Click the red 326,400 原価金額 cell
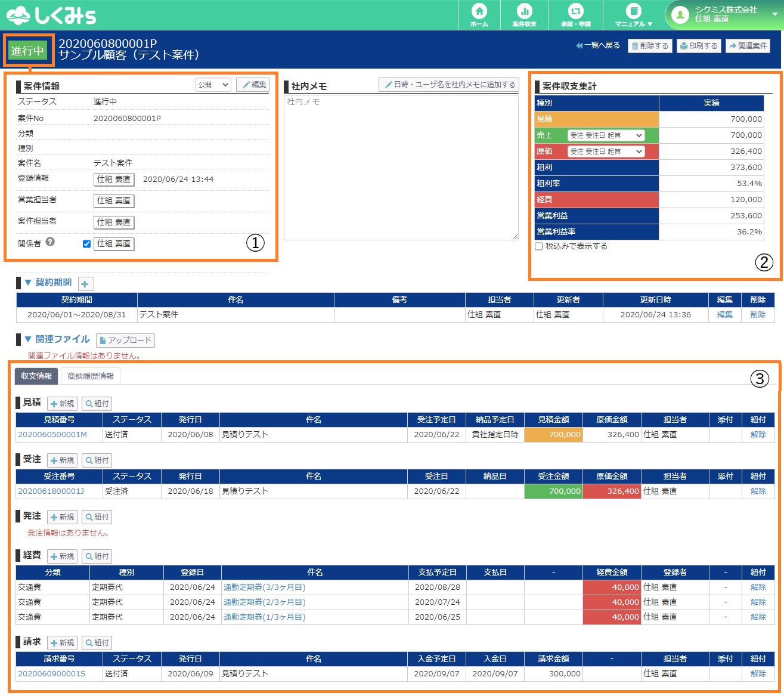The height and width of the screenshot is (699, 784). tap(612, 491)
